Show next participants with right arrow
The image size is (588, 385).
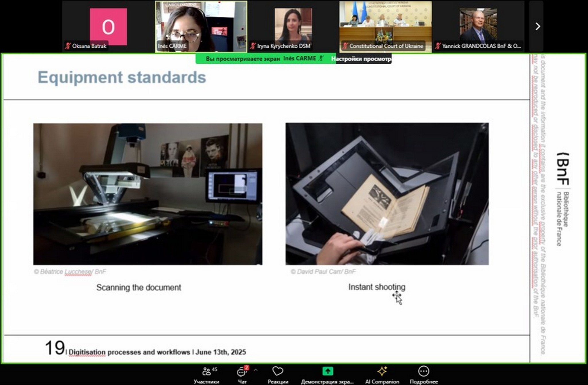pos(537,26)
